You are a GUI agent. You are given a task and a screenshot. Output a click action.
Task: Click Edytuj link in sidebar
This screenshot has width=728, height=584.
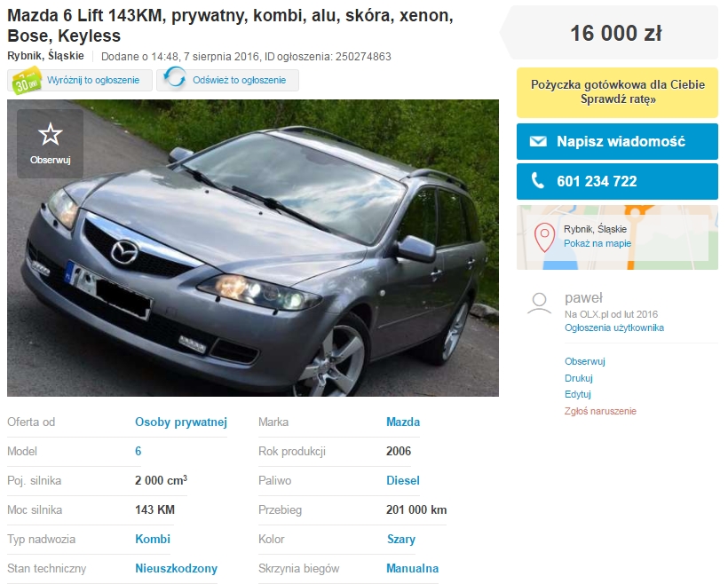[578, 395]
